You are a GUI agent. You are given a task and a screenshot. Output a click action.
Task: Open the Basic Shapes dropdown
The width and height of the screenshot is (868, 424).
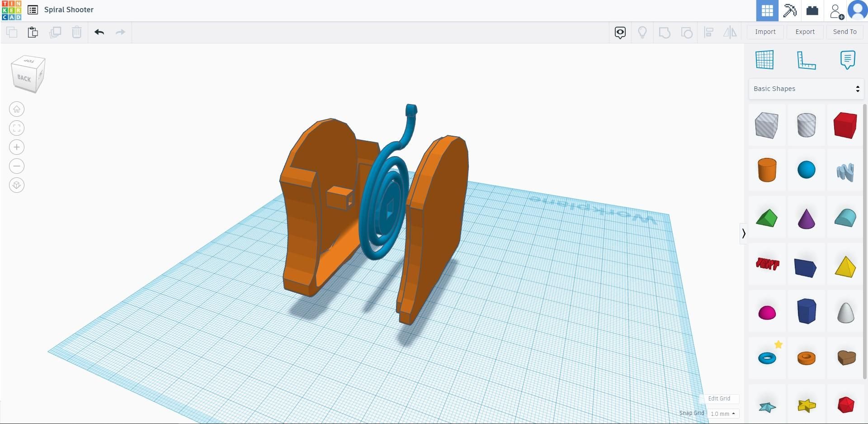click(x=806, y=89)
